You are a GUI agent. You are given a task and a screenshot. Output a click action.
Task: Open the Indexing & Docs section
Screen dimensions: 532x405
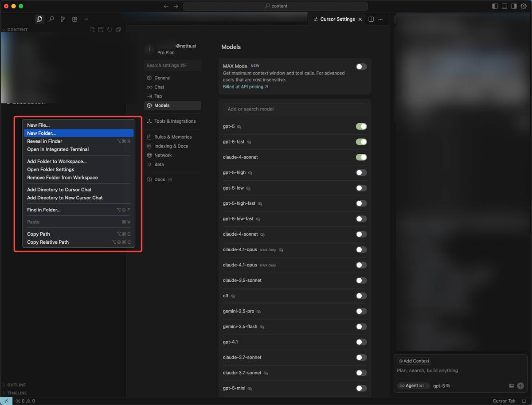172,146
